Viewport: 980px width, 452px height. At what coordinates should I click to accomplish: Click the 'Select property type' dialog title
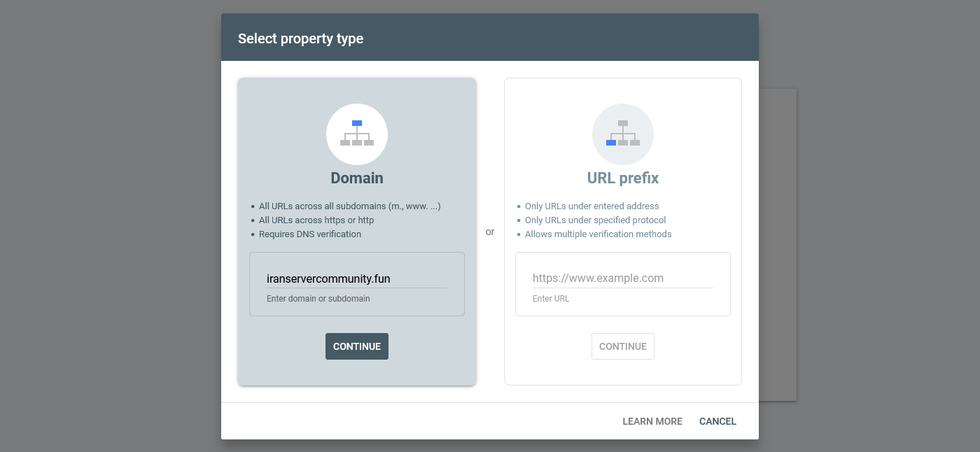[300, 38]
